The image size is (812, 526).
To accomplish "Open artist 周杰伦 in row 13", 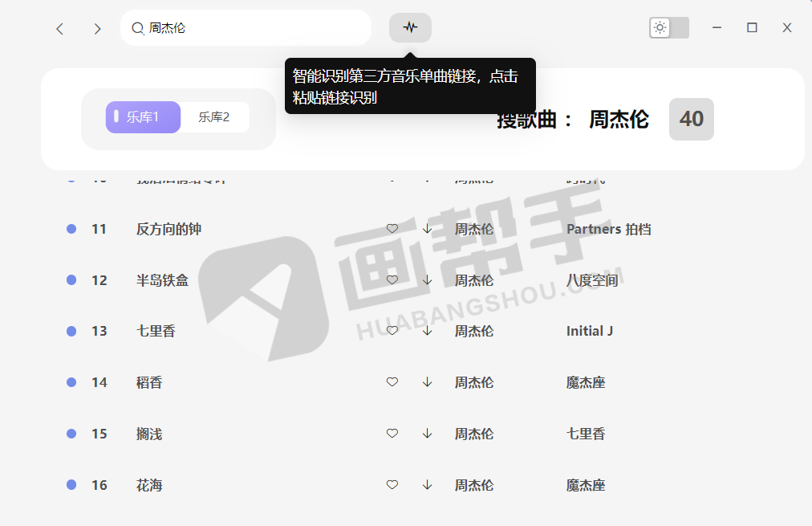I will tap(474, 331).
